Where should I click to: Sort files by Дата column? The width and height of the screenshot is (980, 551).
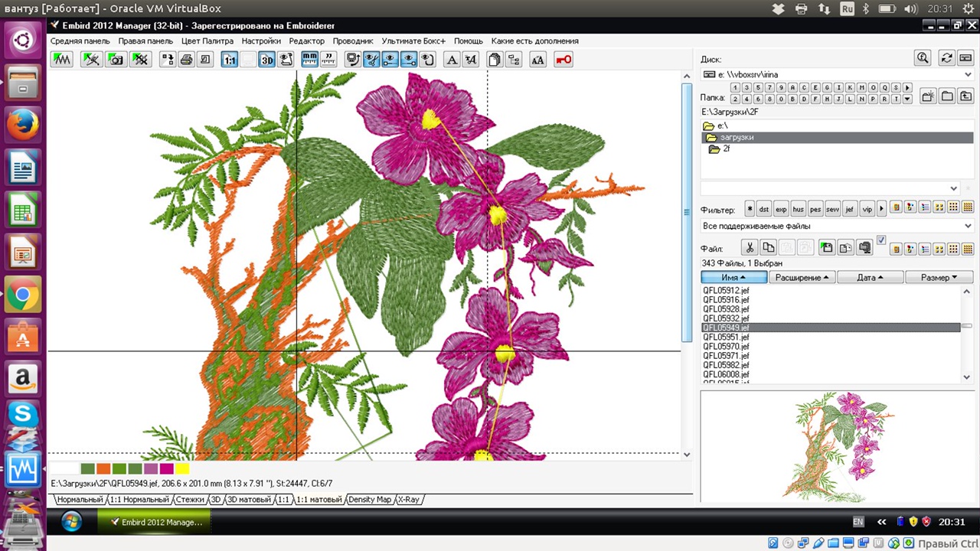[870, 278]
